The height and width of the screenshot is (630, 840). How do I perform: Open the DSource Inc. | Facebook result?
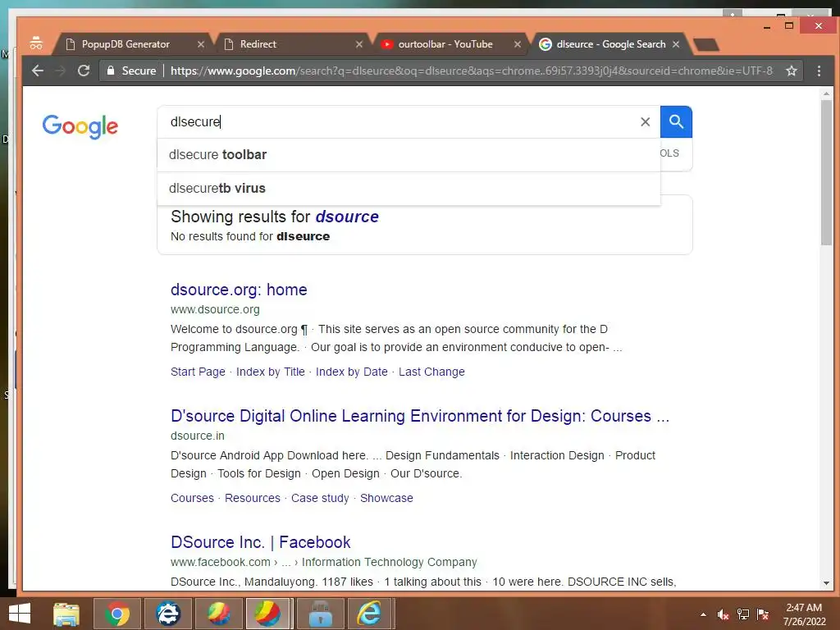tap(260, 543)
